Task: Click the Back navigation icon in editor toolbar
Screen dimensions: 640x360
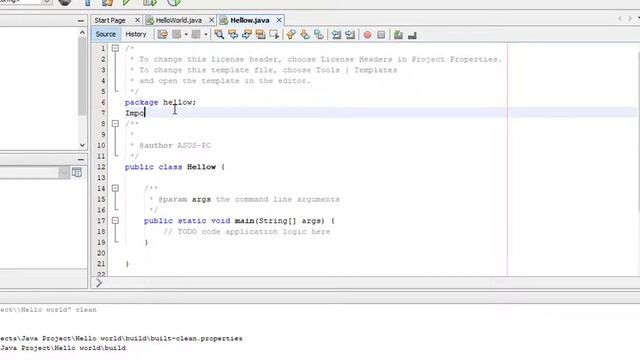Action: (176, 35)
